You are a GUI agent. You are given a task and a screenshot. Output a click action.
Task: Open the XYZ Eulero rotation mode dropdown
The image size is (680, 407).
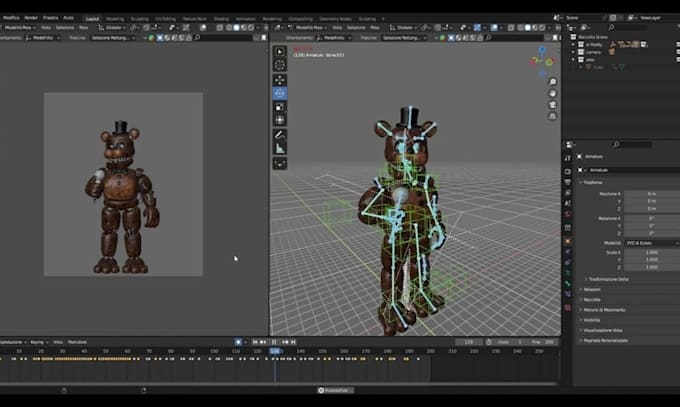(652, 243)
